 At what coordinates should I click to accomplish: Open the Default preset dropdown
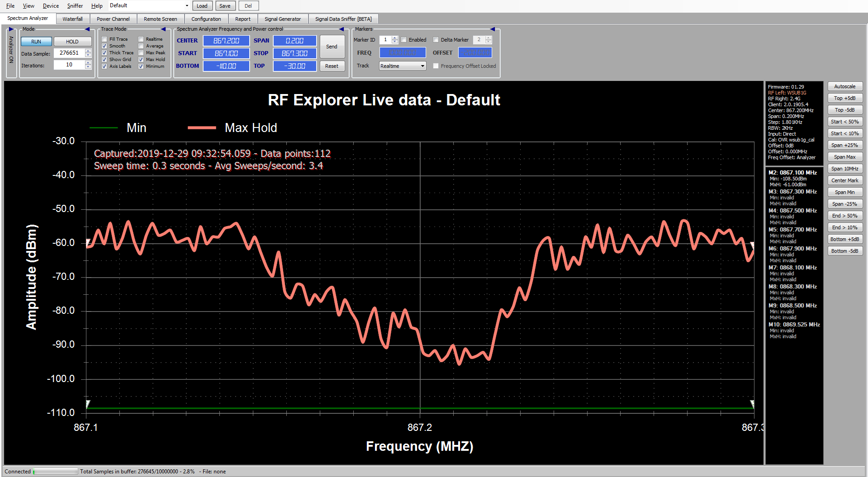coord(187,6)
